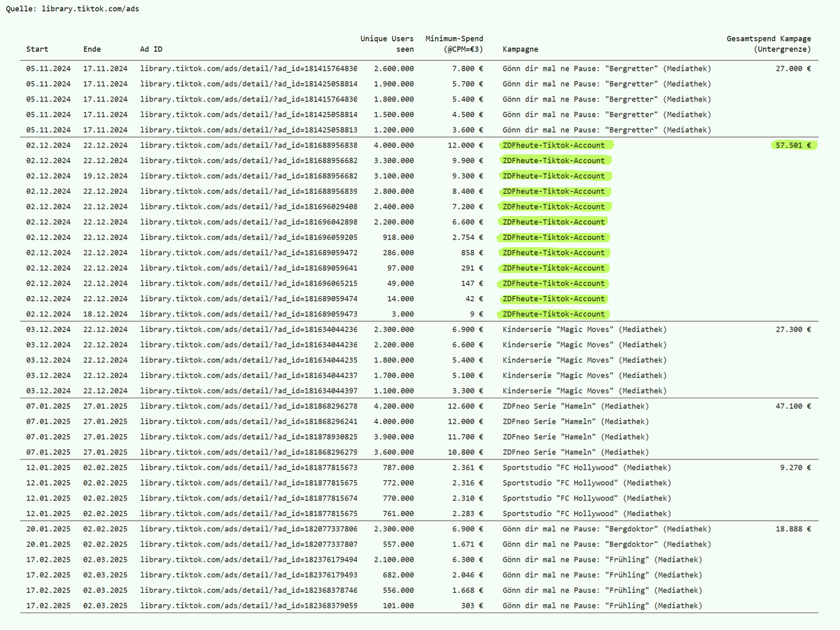Click the minimum spend "2.754 €"
The height and width of the screenshot is (630, 840).
coord(468,238)
